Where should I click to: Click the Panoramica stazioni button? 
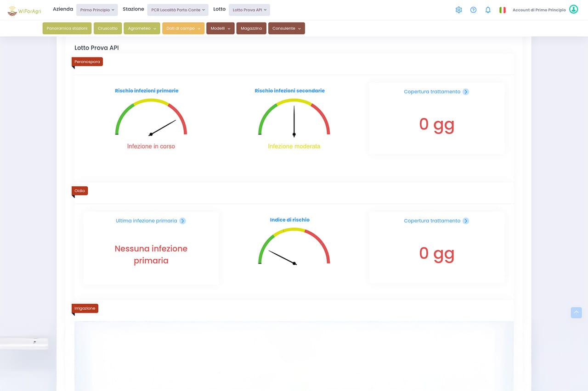pyautogui.click(x=67, y=28)
